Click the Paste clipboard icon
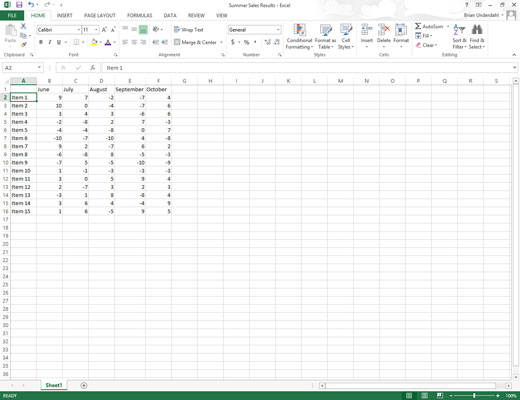Screen dimensions: 520x400 pos(10,31)
